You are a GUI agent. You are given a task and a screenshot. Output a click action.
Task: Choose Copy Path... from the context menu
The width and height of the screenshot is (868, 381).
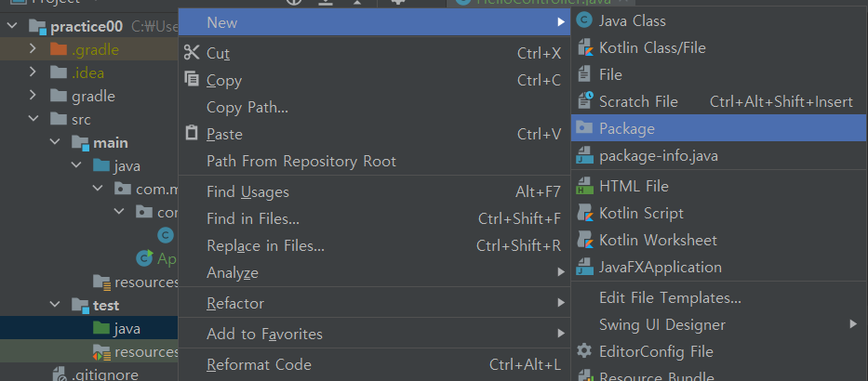(x=375, y=107)
